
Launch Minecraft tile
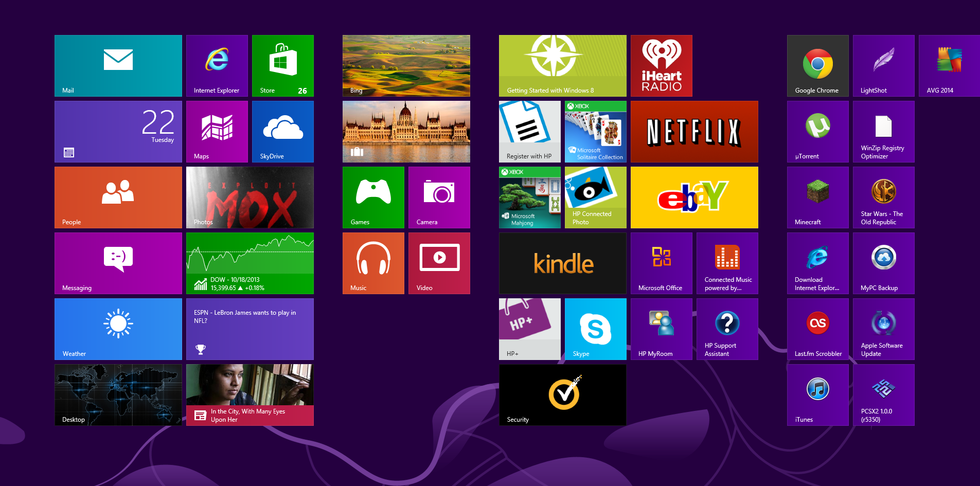[x=817, y=197]
